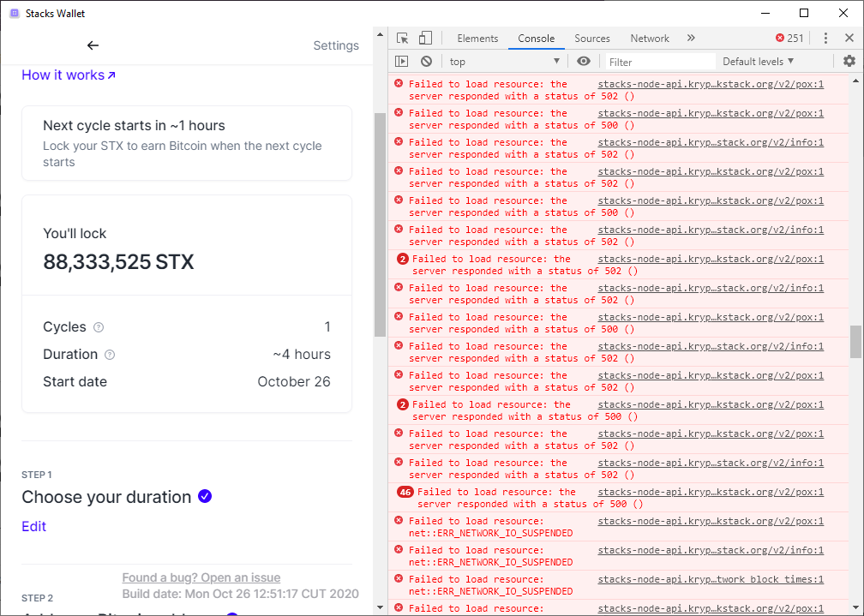This screenshot has height=616, width=864.
Task: Open the network_block_times:1 source link
Action: coord(711,580)
